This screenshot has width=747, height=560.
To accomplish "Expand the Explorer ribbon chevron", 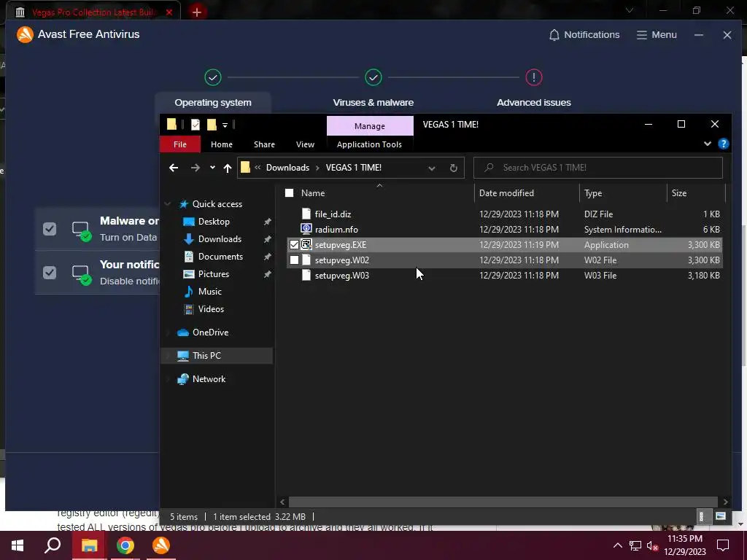I will pos(708,144).
